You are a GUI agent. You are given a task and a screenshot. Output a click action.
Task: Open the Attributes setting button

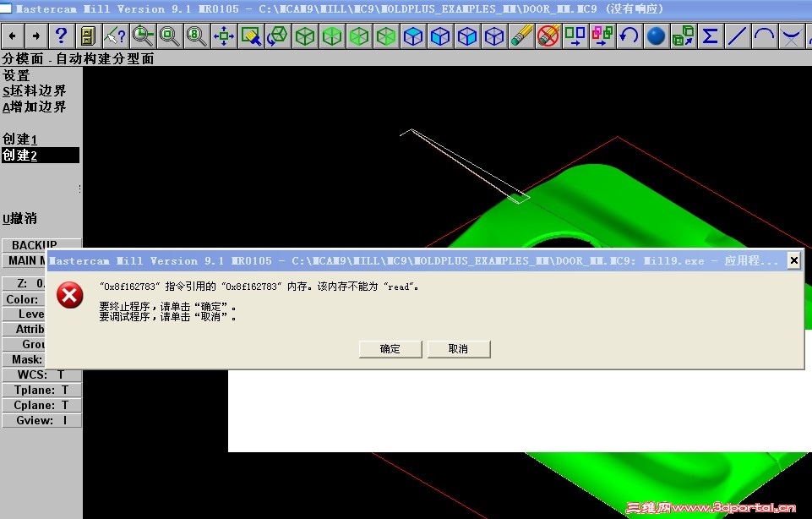25,329
